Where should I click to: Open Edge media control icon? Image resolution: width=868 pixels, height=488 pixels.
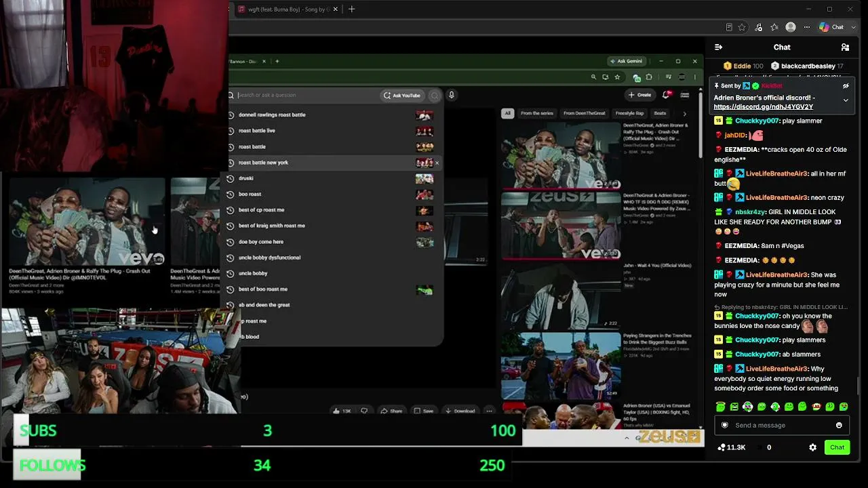(757, 27)
